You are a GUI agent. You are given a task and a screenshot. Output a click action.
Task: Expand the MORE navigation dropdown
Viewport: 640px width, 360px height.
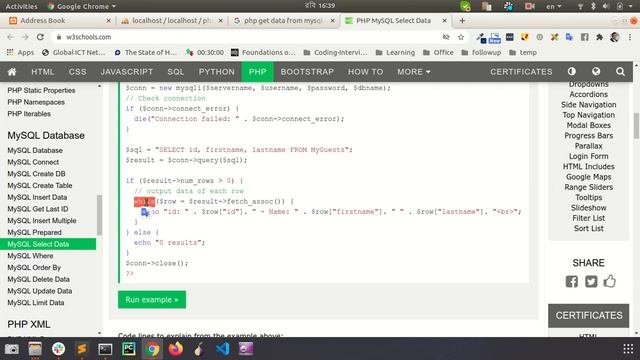[x=414, y=72]
